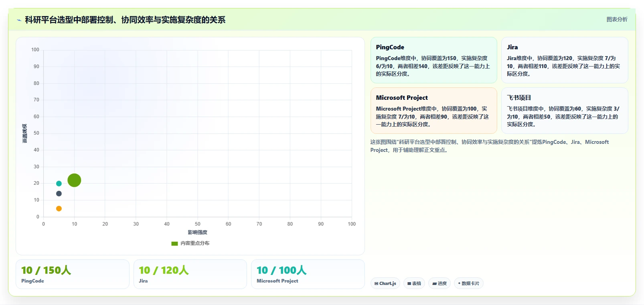Viewport: 644px width, 305px height.
Task: Click the 覆盖规模 y-axis label
Action: click(x=25, y=133)
